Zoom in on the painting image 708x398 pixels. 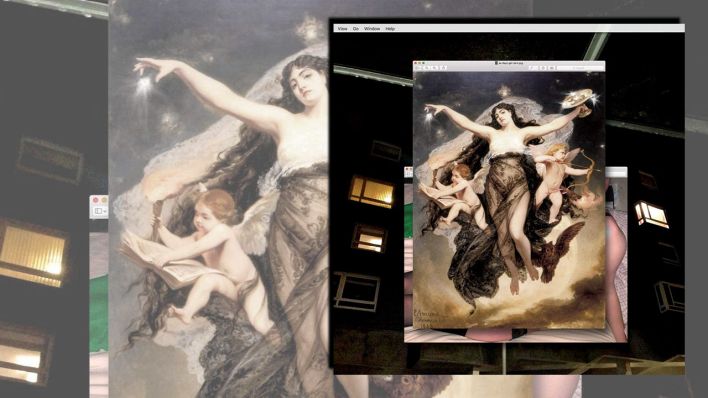[x=434, y=68]
